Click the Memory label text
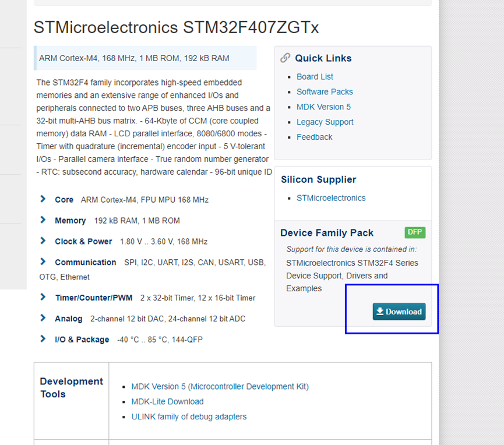Viewport: 504px width, 445px height. (x=70, y=221)
